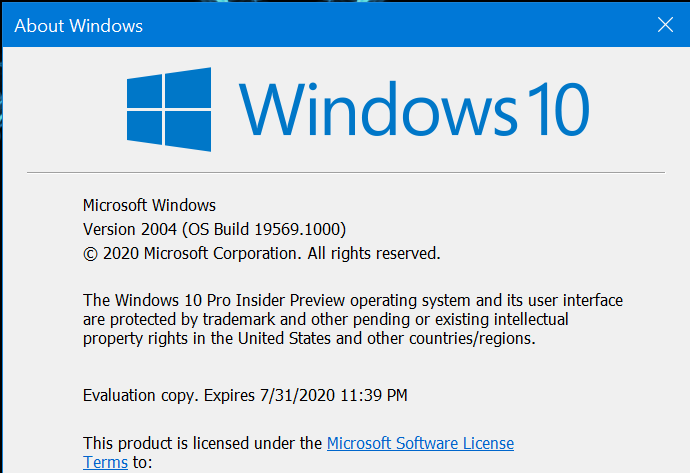
Task: Click "This product is licensed under the"
Action: pos(202,443)
